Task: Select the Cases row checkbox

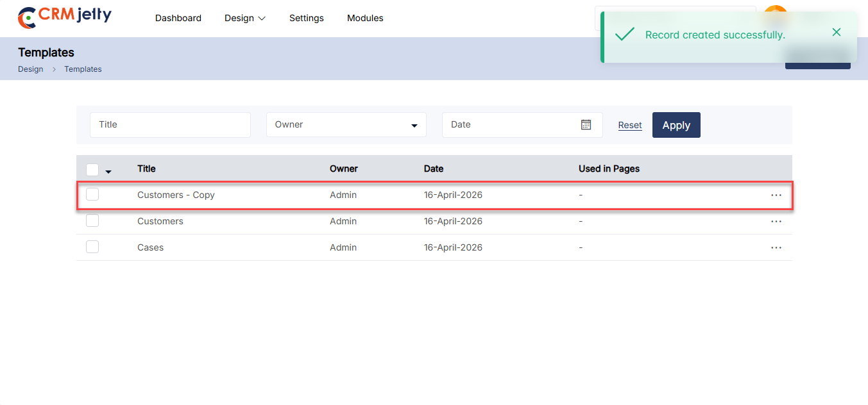Action: 92,247
